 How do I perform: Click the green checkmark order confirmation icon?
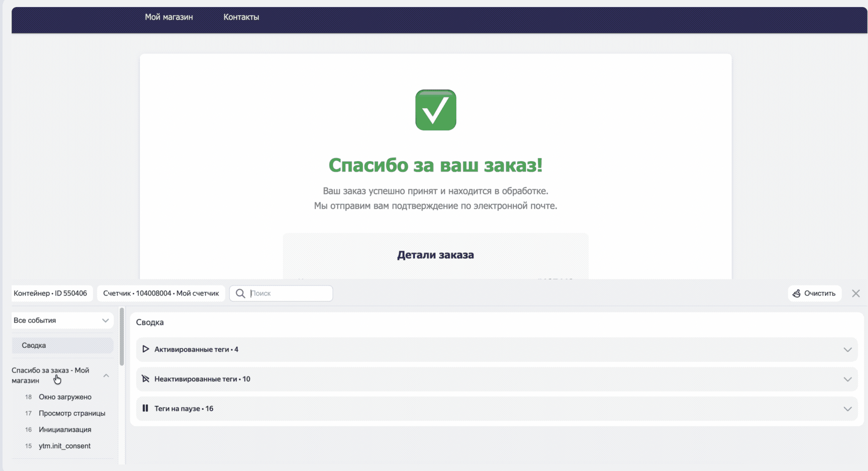click(x=436, y=110)
